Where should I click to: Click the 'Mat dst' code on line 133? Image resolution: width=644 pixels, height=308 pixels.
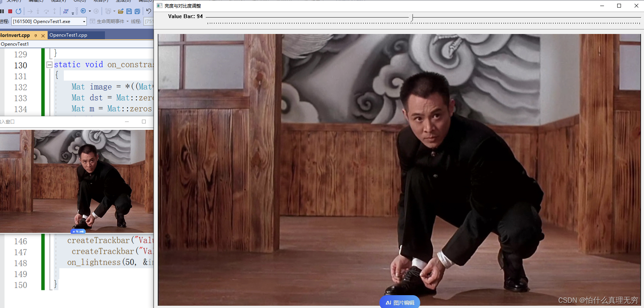[x=87, y=98]
